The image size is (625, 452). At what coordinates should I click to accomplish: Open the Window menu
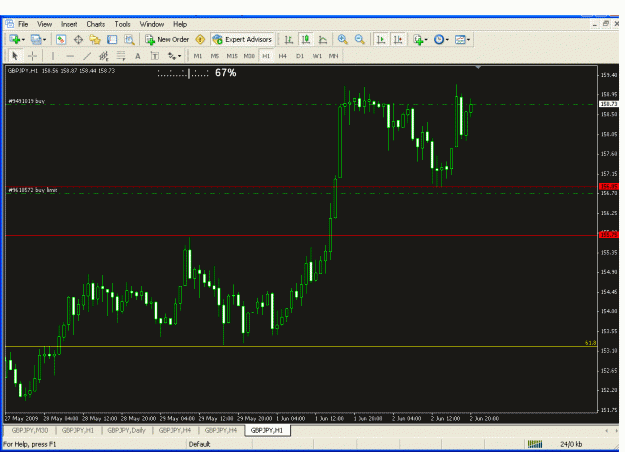[x=151, y=24]
